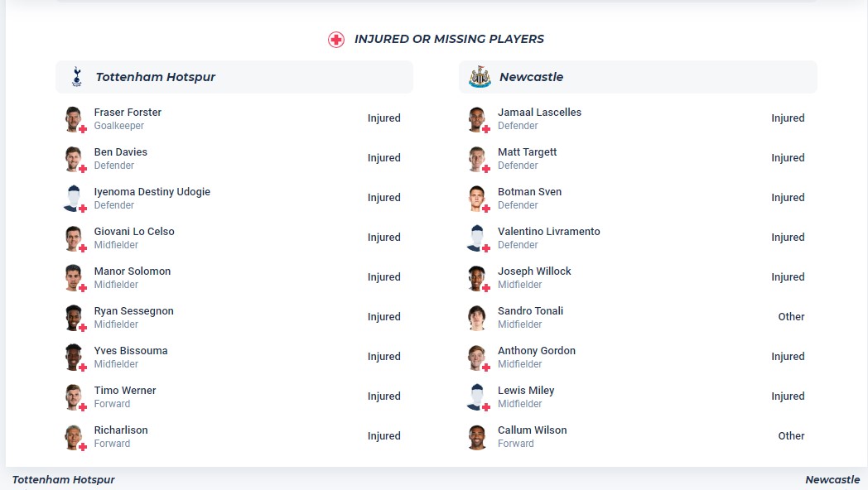Click the Tottenham Hotspur club crest icon

pyautogui.click(x=77, y=77)
